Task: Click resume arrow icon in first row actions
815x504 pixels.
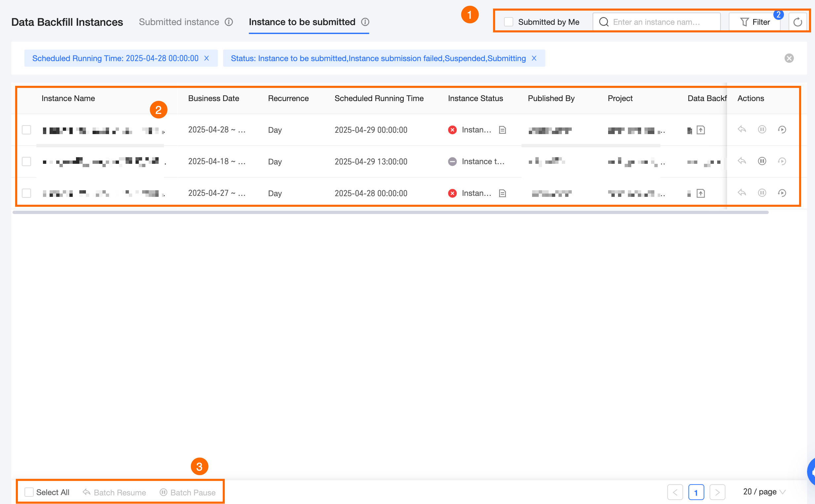Action: click(x=742, y=129)
